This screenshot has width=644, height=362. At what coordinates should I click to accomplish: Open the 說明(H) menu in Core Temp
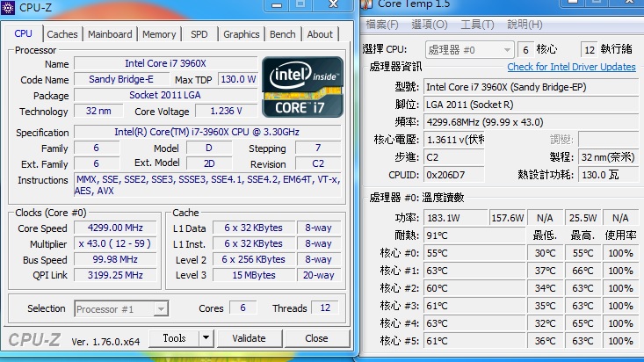pyautogui.click(x=525, y=25)
